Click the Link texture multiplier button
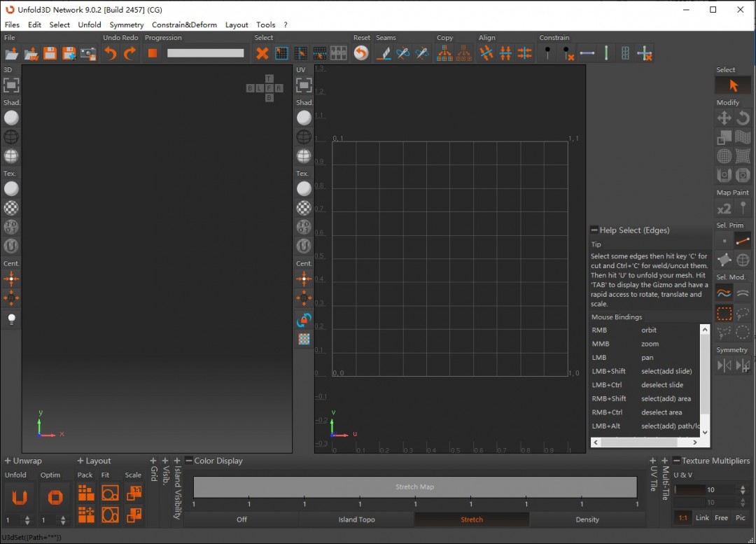756x544 pixels. tap(702, 517)
